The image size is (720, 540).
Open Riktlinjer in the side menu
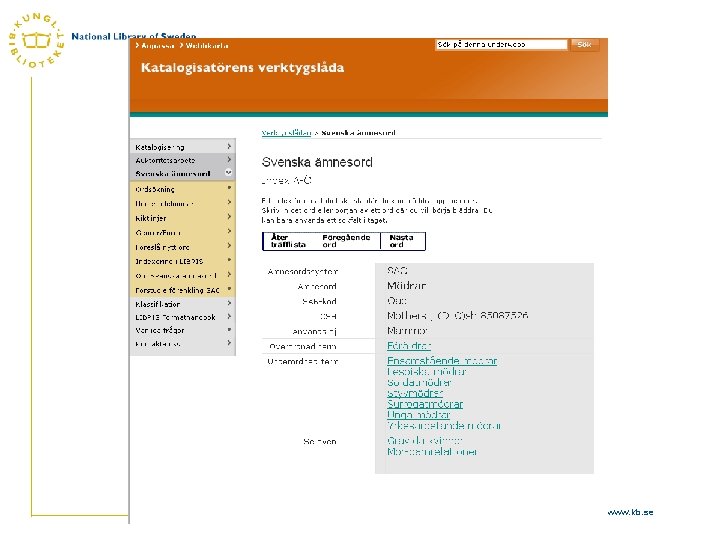click(151, 218)
